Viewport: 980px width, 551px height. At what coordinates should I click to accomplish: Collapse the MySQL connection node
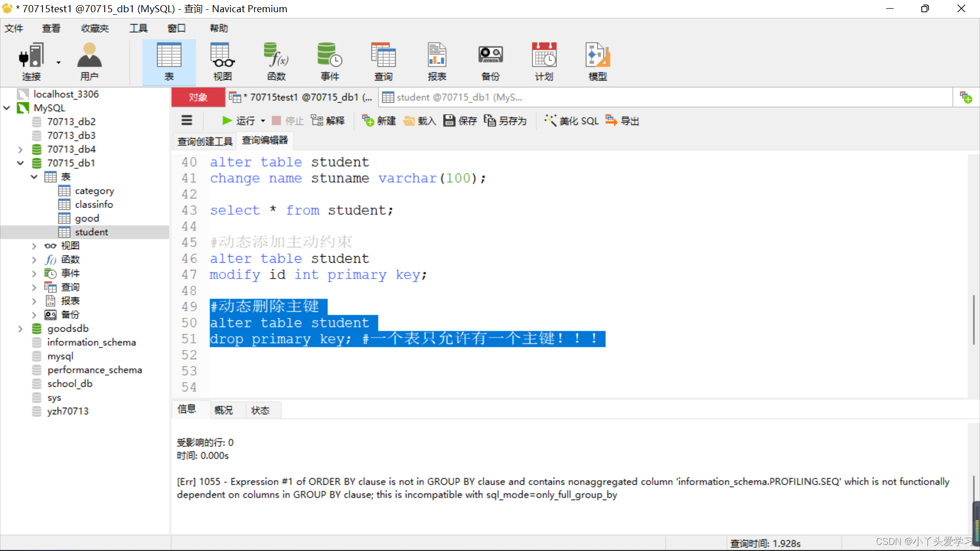(x=7, y=108)
